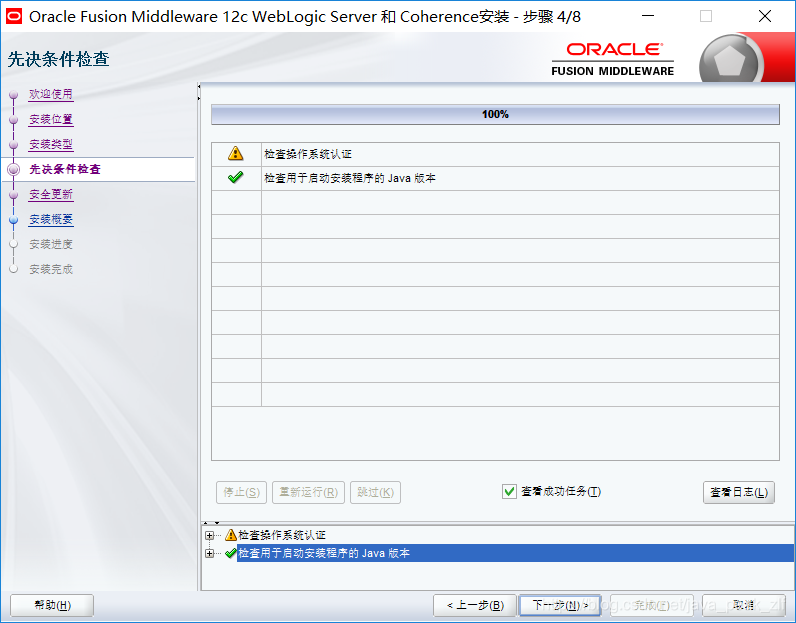Screen dimensions: 796x623
Task: Go to the 安装位置 step
Action: click(51, 119)
